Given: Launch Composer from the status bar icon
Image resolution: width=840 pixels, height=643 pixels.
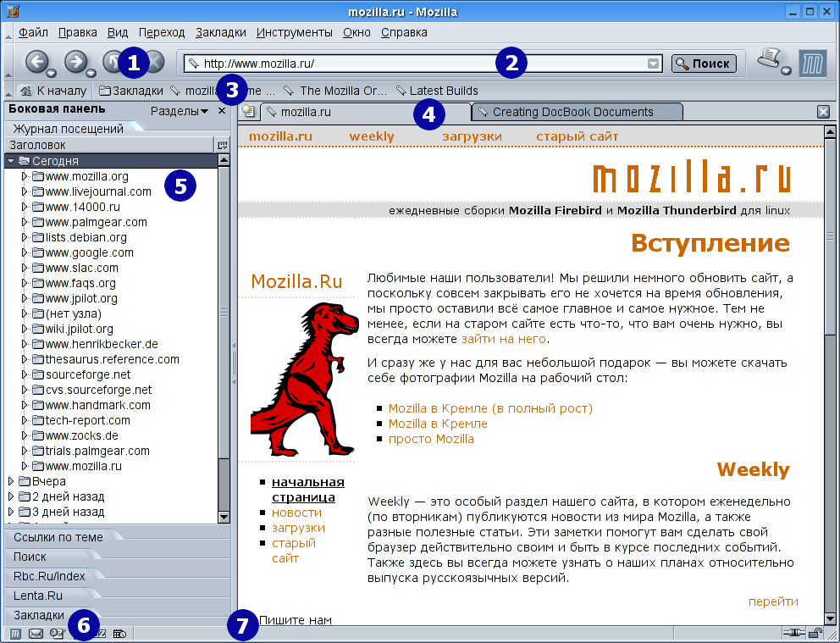Looking at the screenshot, I should click(57, 634).
